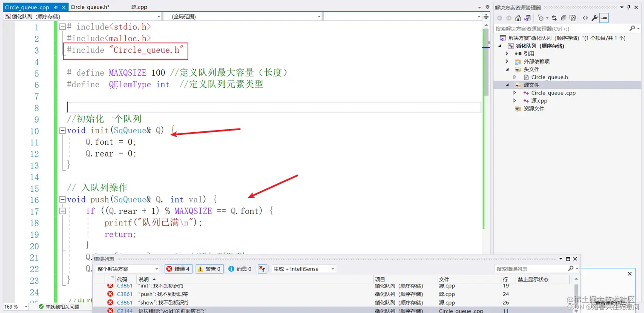Select 源.cpp file in Solution Explorer

[x=539, y=101]
